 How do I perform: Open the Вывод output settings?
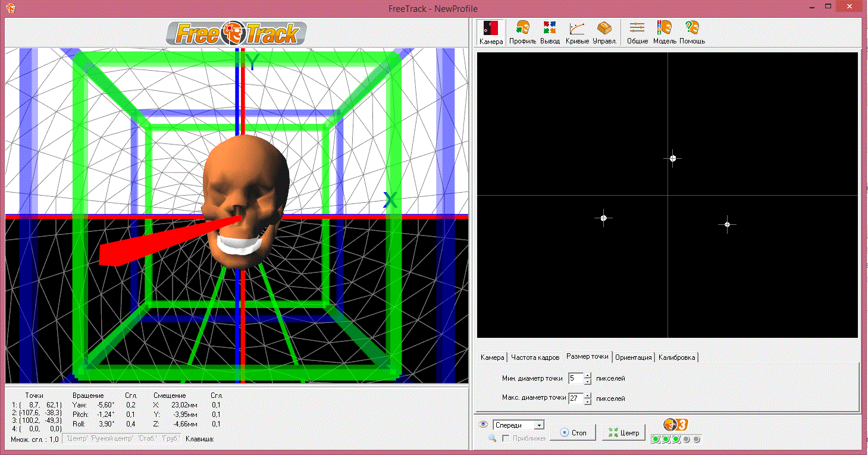click(550, 33)
